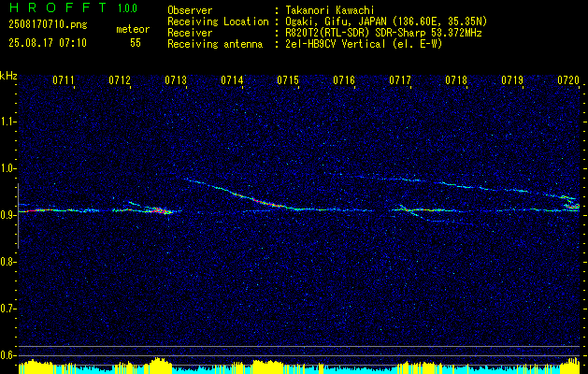Click the kHz axis unit label
Image resolution: width=588 pixels, height=374 pixels.
point(8,76)
